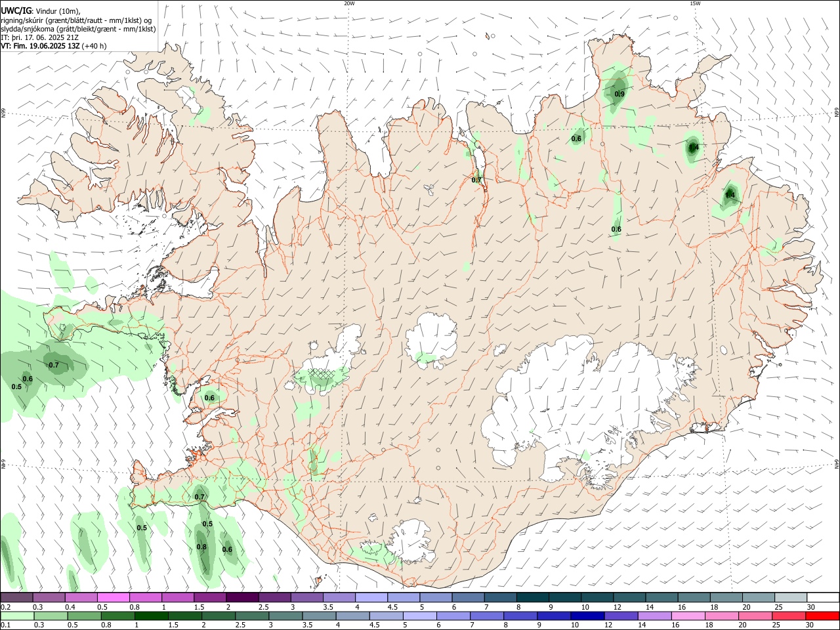Select the light pink 16–18 rain legend swatch
This screenshot has height=630, width=840.
(x=688, y=616)
